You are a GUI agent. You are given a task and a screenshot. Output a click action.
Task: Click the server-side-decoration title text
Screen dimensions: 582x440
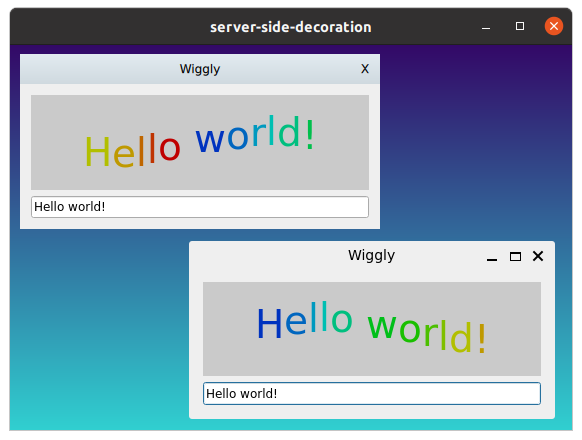[291, 27]
